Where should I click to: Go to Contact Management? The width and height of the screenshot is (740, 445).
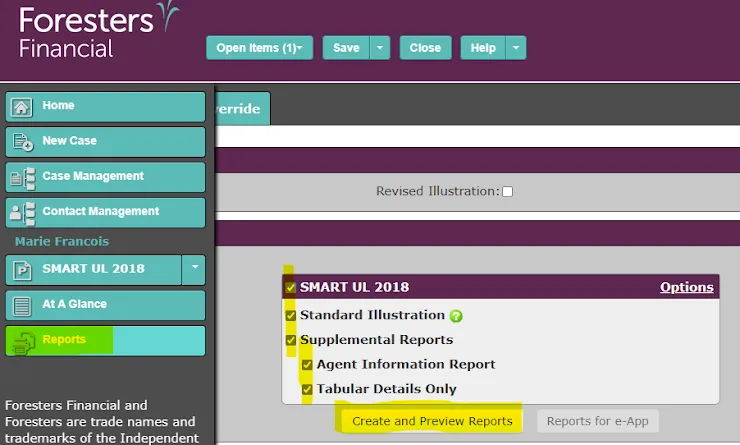pos(105,212)
